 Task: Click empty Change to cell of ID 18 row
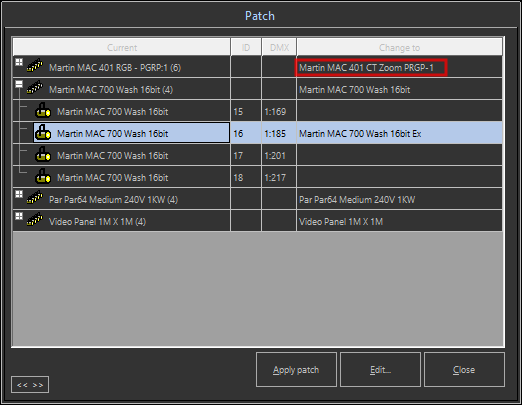point(399,177)
